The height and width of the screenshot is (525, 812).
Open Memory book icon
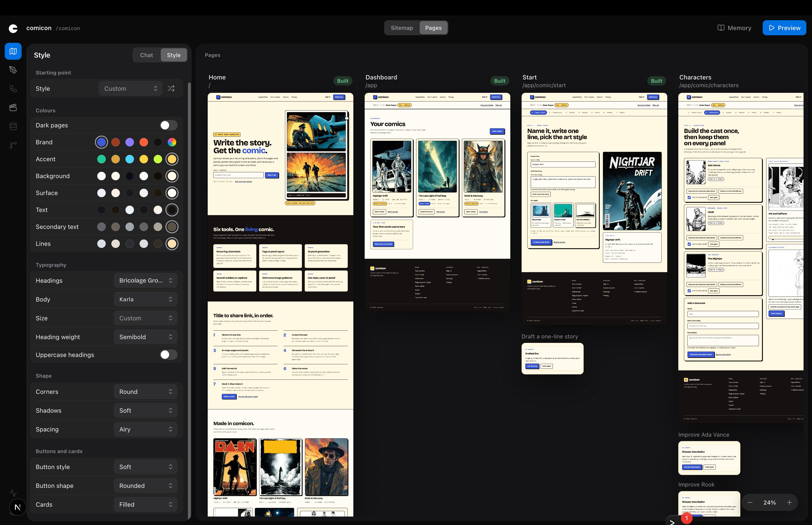coord(721,28)
